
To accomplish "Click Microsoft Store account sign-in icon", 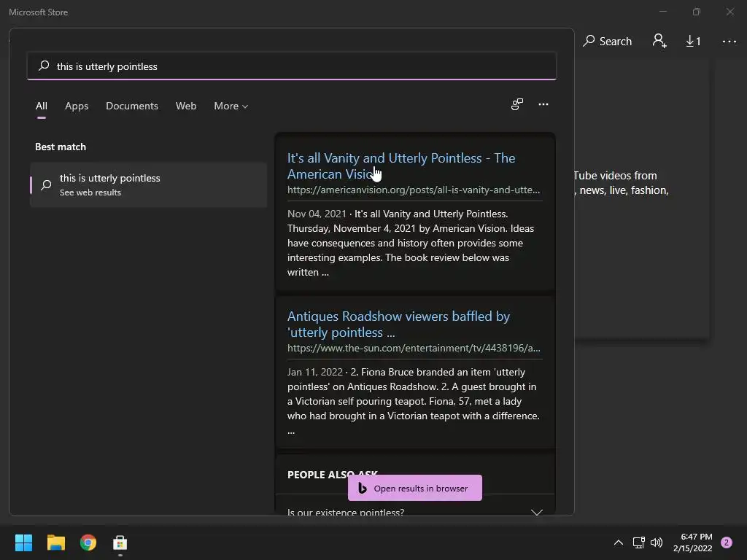I will 659,41.
